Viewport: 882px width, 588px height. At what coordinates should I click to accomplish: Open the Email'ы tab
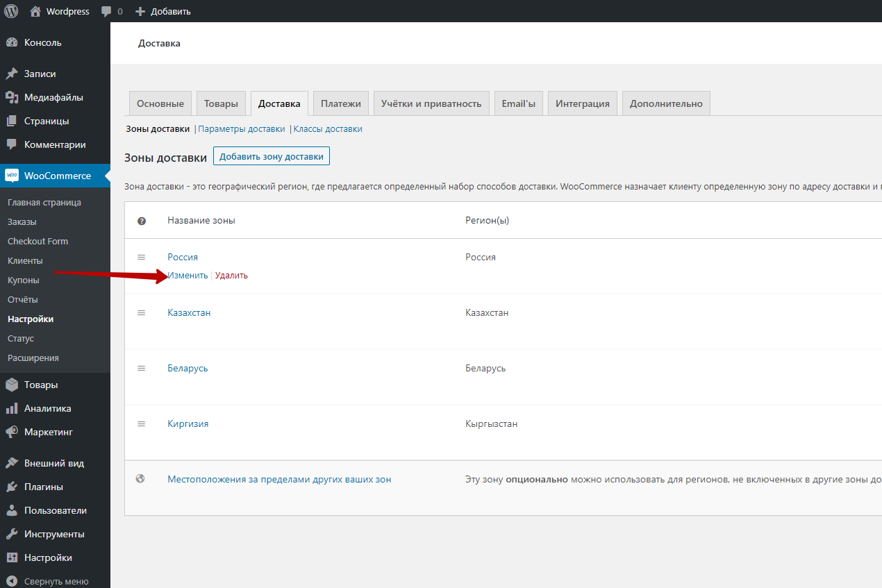519,103
